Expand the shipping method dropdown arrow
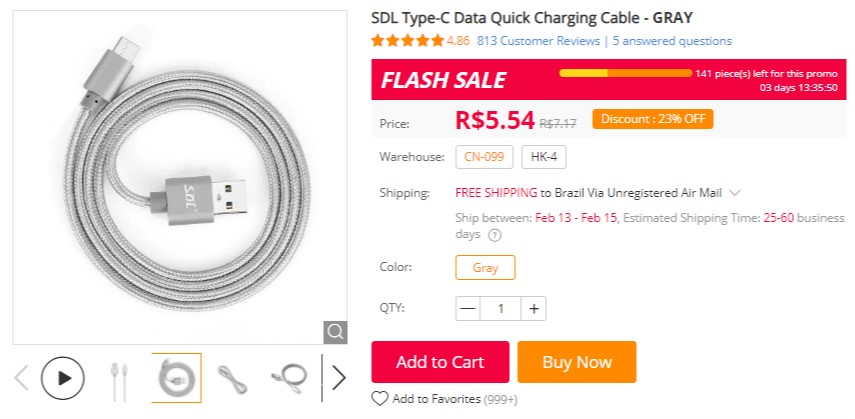The width and height of the screenshot is (855, 419). (735, 193)
